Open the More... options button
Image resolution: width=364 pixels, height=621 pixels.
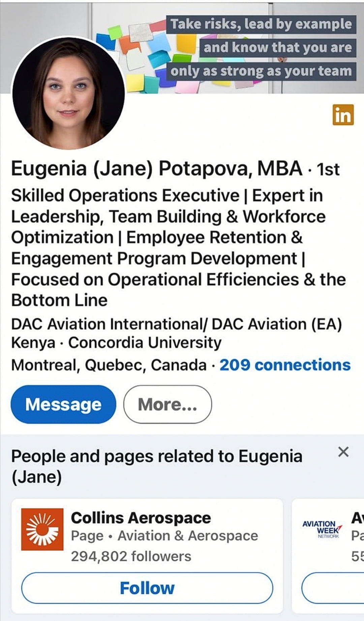(168, 404)
